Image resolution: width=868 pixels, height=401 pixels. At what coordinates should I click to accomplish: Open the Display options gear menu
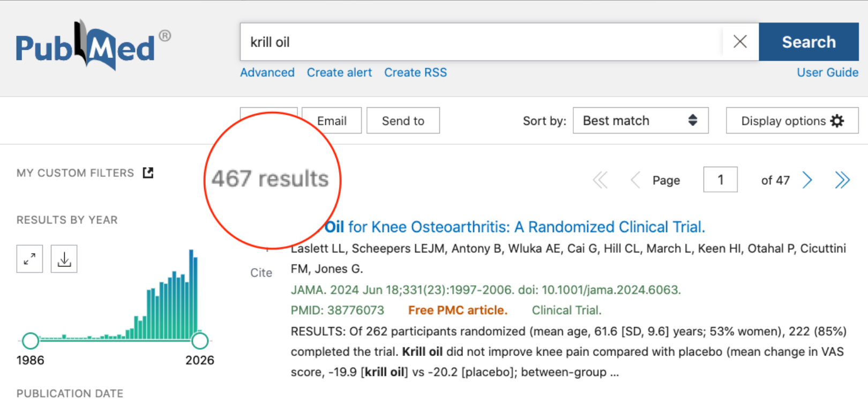point(792,121)
